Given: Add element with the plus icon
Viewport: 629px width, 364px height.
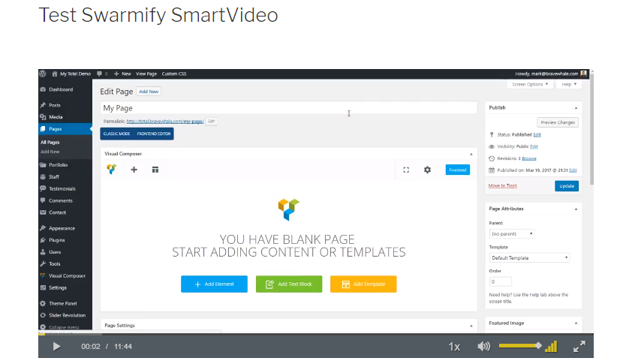Looking at the screenshot, I should (134, 170).
